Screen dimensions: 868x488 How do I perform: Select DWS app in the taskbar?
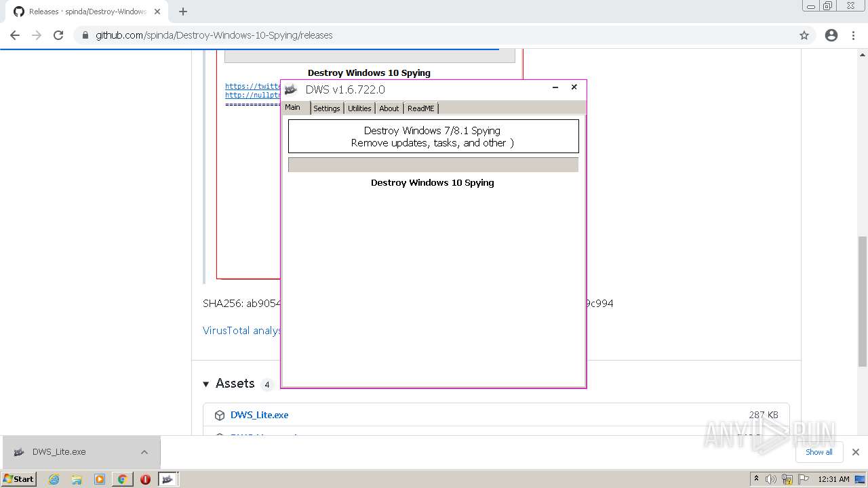pyautogui.click(x=168, y=479)
